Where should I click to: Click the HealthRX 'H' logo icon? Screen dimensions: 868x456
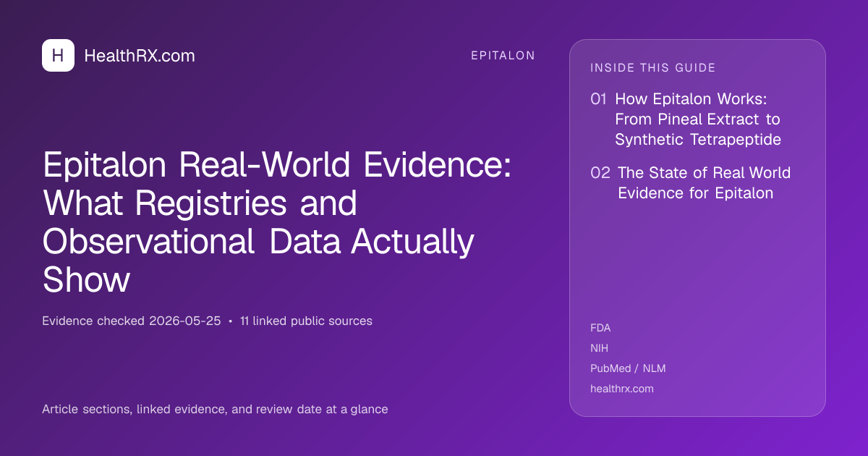click(58, 56)
